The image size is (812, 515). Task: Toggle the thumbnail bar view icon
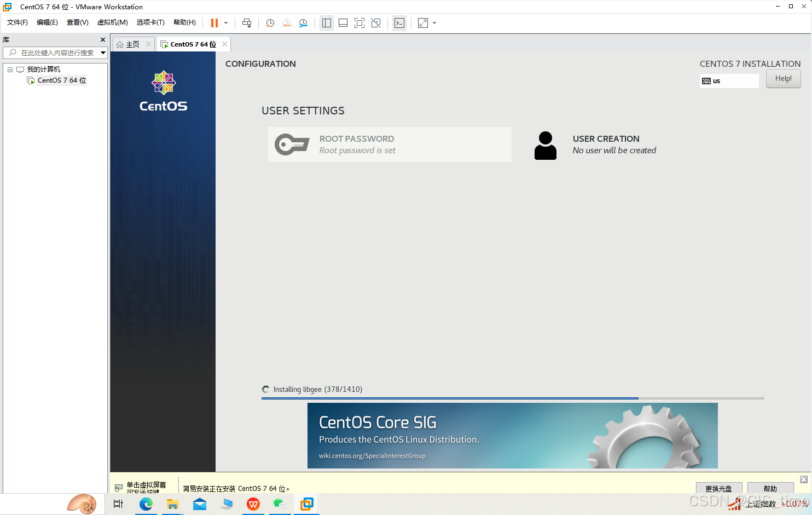(343, 23)
